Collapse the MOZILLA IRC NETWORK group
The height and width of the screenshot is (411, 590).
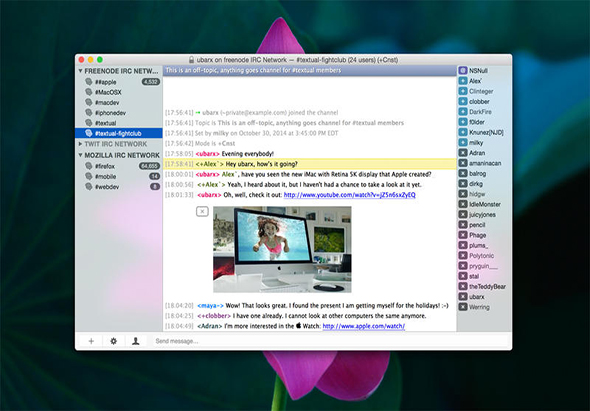(x=80, y=155)
